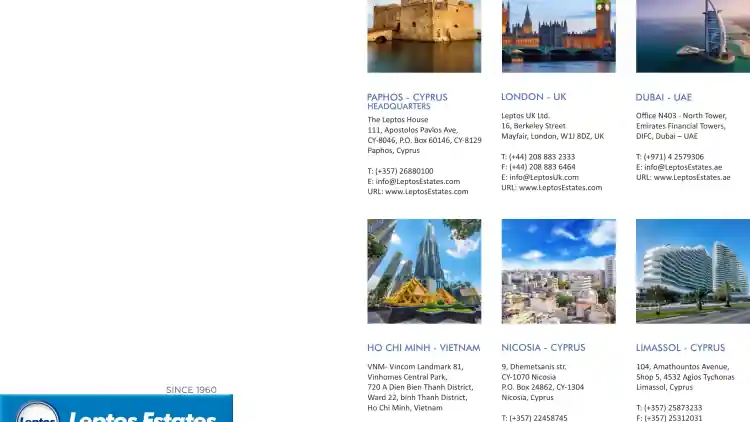This screenshot has height=422, width=750.
Task: Select the PAPHOS - CYPRUS heading
Action: [x=407, y=97]
